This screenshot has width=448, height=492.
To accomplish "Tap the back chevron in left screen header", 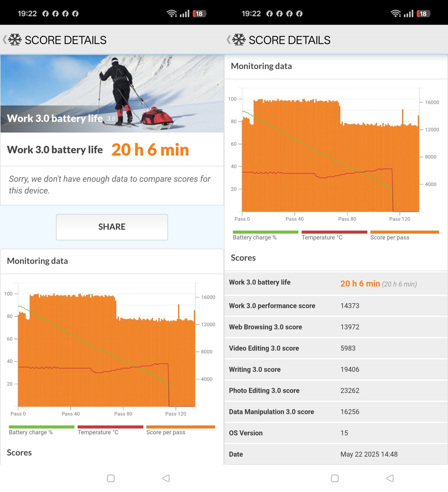I will [5, 40].
